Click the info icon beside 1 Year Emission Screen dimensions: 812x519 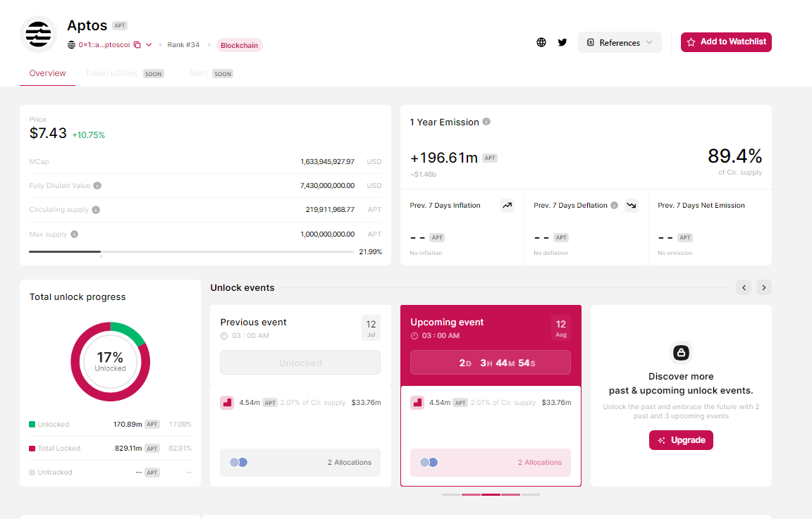point(486,122)
